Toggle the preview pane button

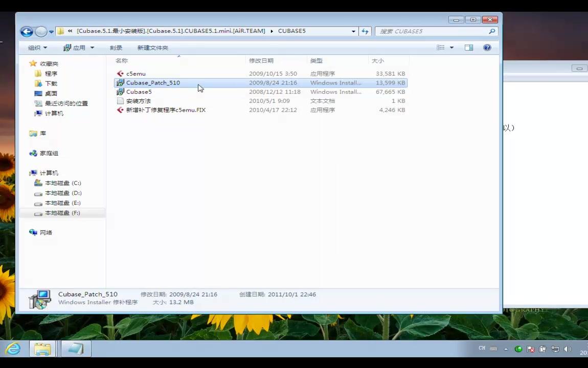point(469,47)
